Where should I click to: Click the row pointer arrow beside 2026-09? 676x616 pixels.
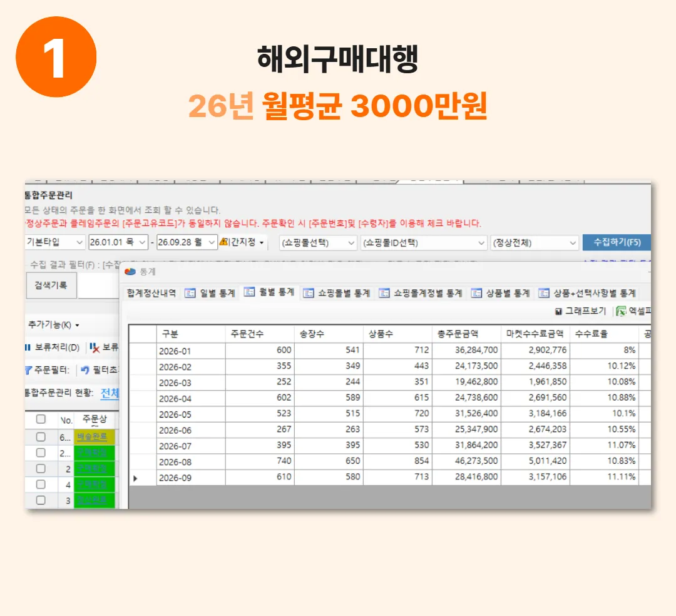[135, 478]
